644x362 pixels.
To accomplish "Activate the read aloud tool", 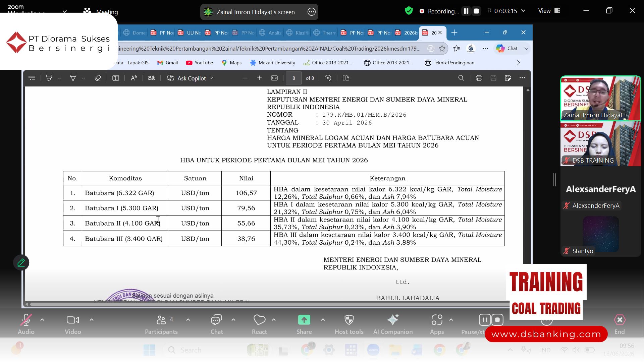I will (x=134, y=78).
